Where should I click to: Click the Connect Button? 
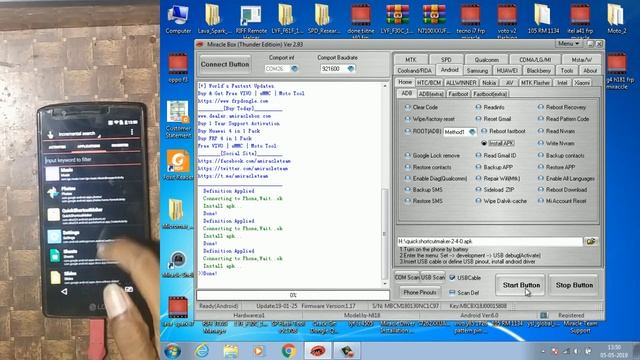coord(224,64)
